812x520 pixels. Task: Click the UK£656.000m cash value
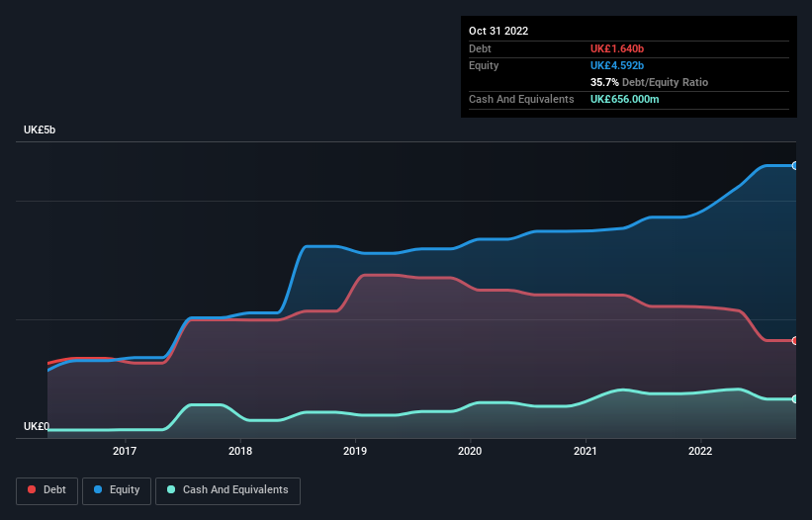pyautogui.click(x=624, y=99)
